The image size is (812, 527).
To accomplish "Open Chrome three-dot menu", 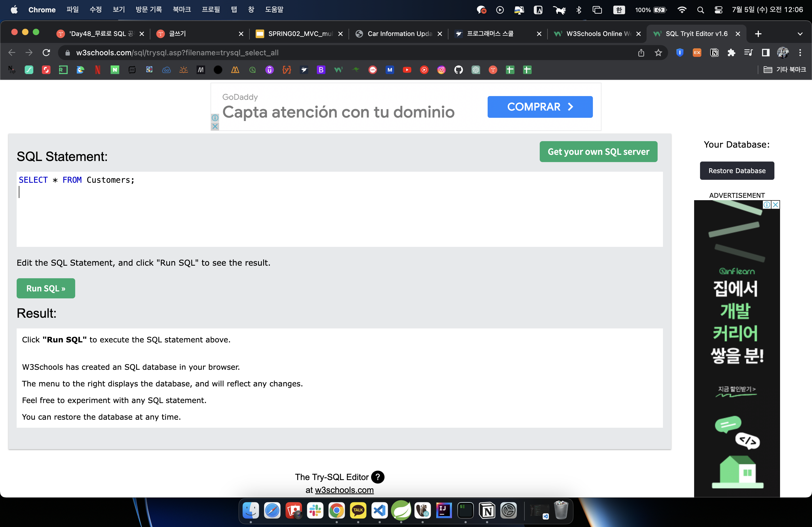I will [800, 53].
